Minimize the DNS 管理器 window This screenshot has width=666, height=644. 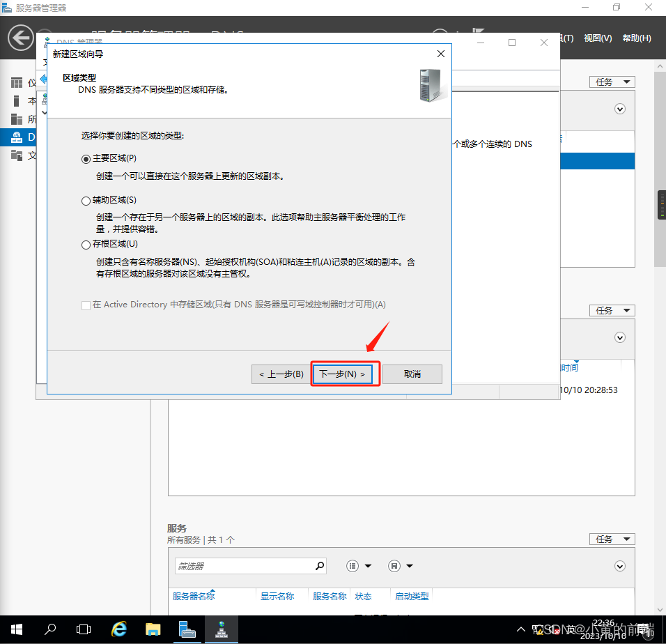pos(481,43)
